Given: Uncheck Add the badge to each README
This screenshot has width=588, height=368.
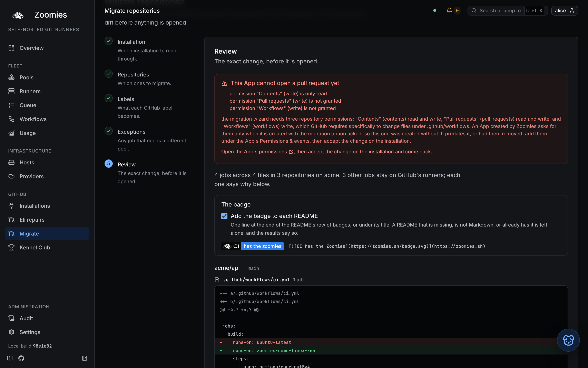Looking at the screenshot, I should tap(224, 216).
